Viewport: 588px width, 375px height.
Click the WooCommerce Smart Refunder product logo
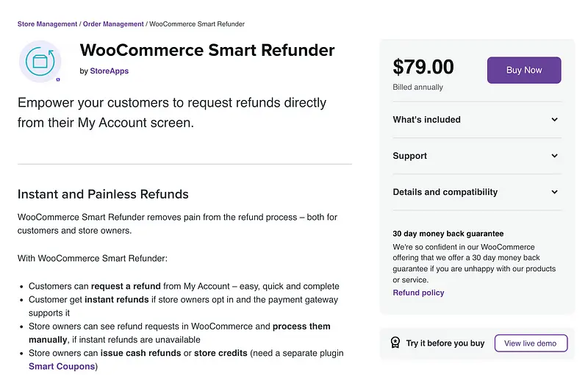pyautogui.click(x=40, y=62)
